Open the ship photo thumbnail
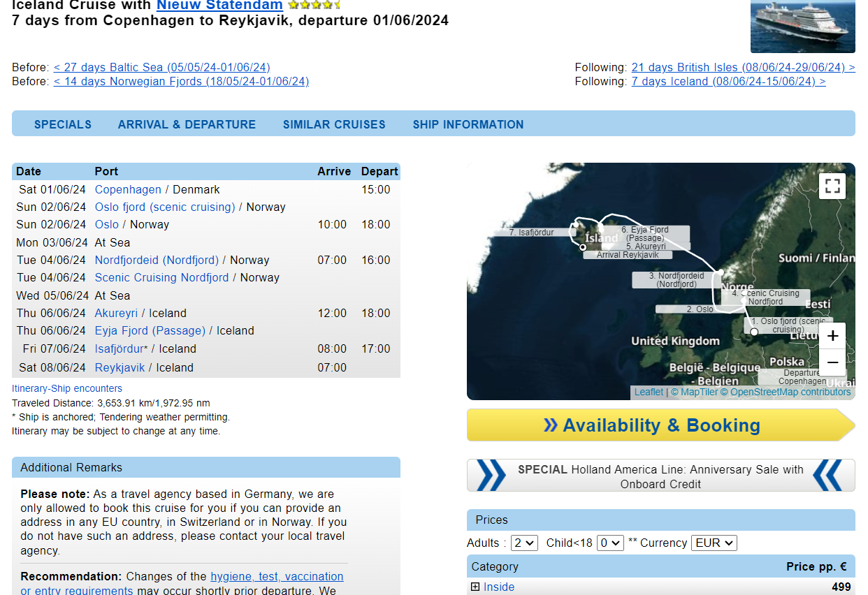The width and height of the screenshot is (868, 595). pos(803,26)
